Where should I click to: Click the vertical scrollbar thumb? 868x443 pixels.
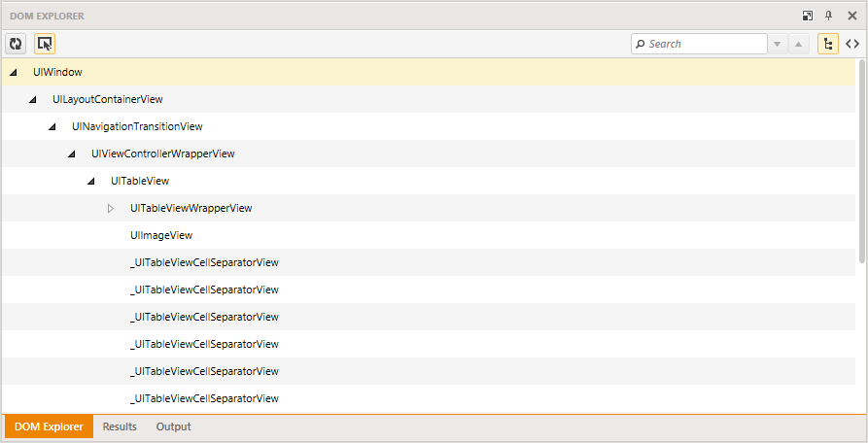pyautogui.click(x=861, y=160)
